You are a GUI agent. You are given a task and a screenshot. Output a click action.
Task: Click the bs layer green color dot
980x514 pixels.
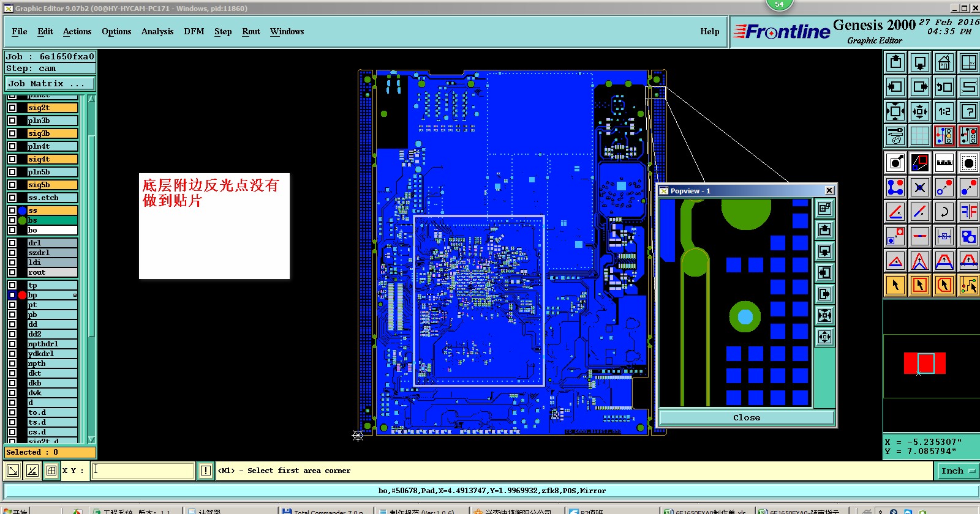tap(22, 220)
